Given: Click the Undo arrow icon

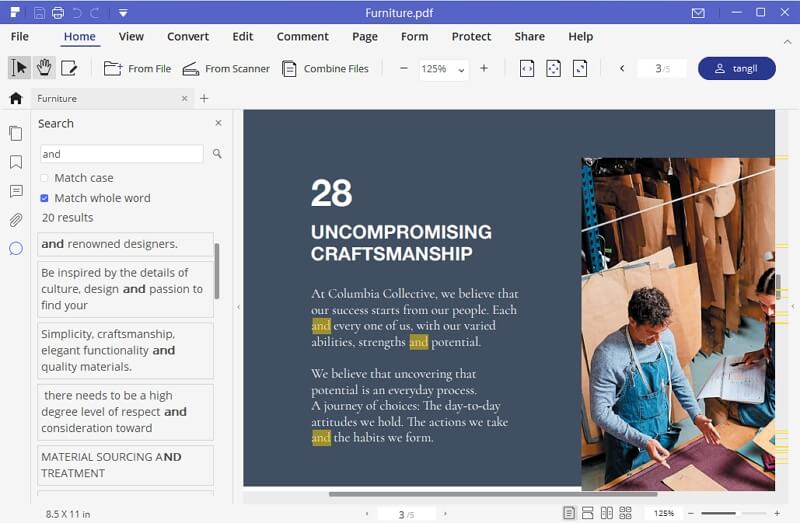Looking at the screenshot, I should [77, 13].
